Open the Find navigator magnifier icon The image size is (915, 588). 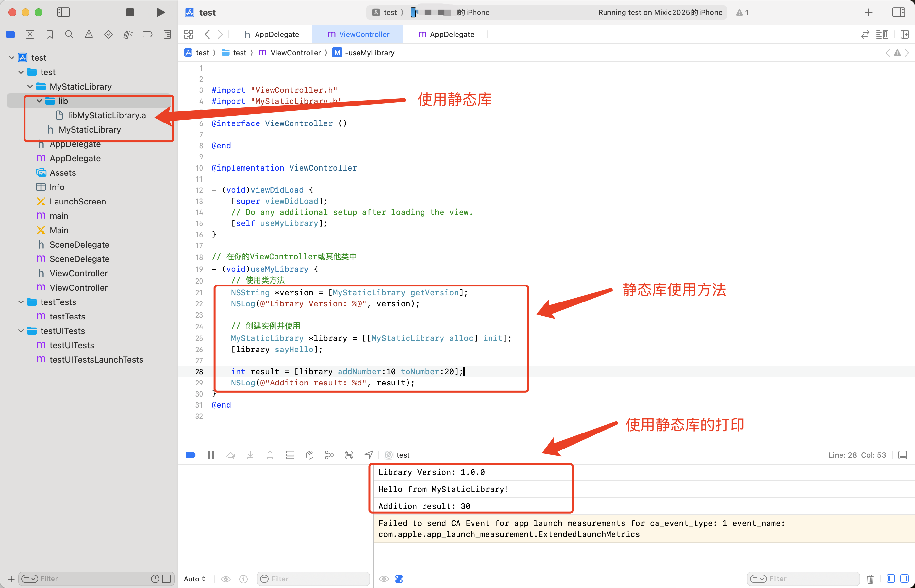click(69, 34)
